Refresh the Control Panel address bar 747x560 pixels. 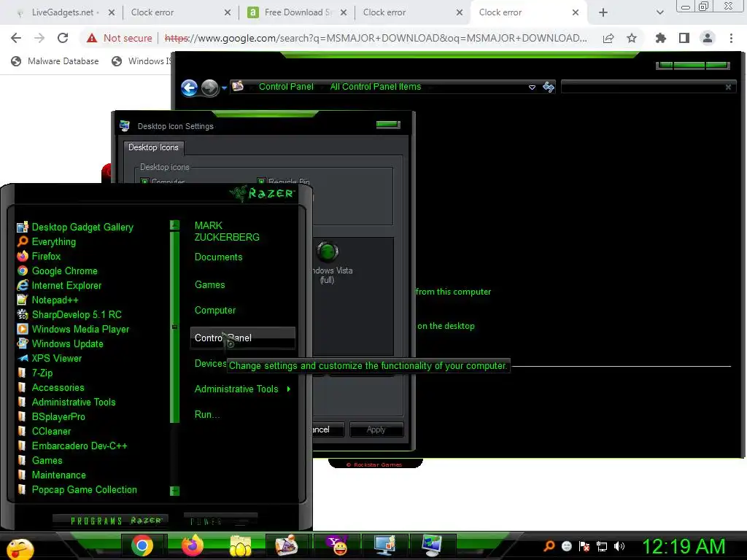click(549, 87)
